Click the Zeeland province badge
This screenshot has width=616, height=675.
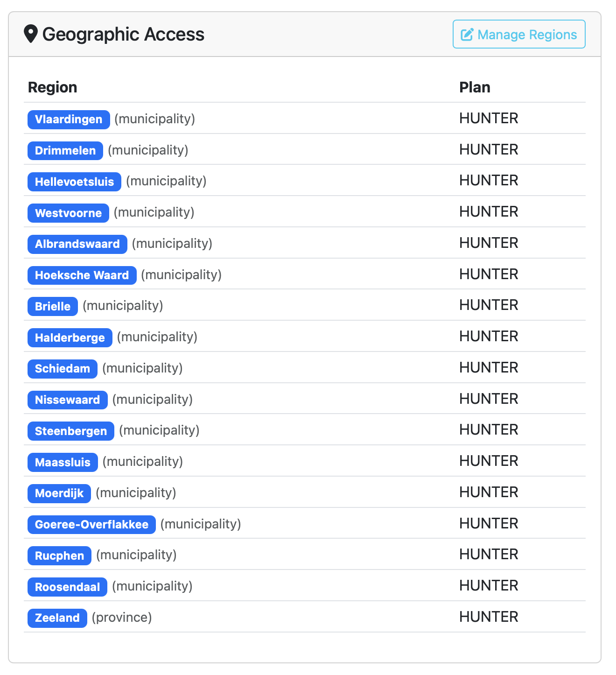tap(57, 618)
